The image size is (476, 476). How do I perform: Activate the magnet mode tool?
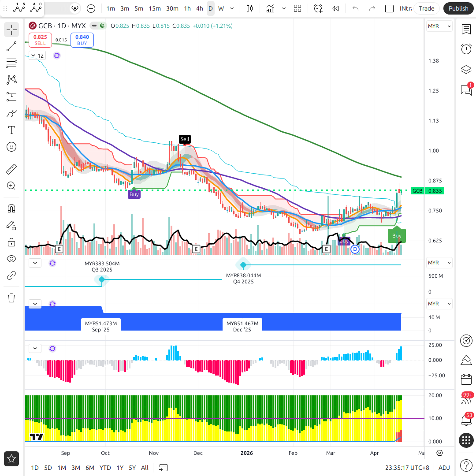click(x=11, y=208)
